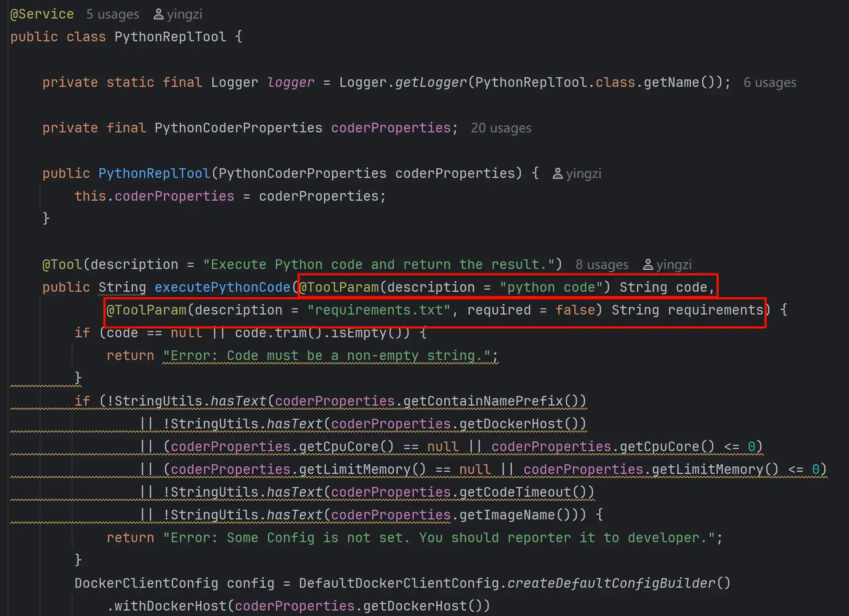This screenshot has height=616, width=849.
Task: Click the author icon next to the constructor
Action: coord(557,174)
